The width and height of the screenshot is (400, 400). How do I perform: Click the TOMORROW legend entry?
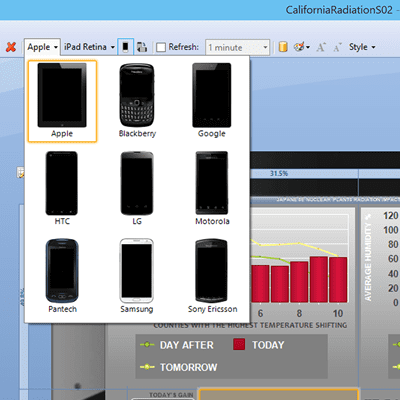(179, 367)
